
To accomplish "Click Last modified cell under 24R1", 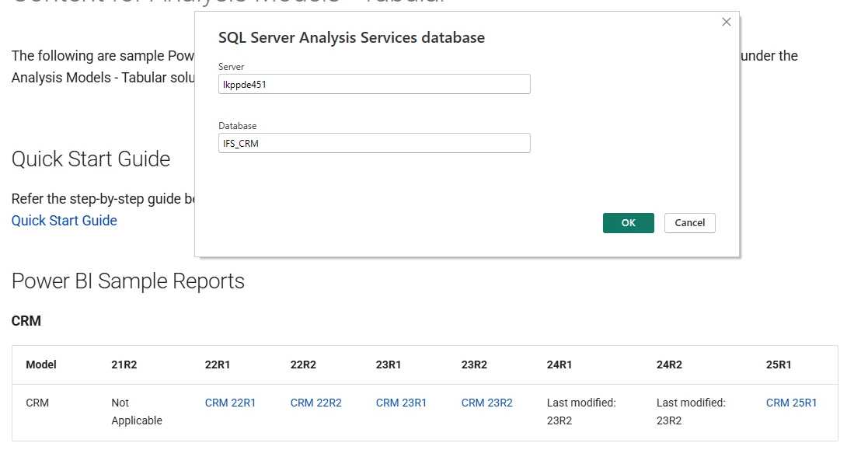I will [581, 411].
